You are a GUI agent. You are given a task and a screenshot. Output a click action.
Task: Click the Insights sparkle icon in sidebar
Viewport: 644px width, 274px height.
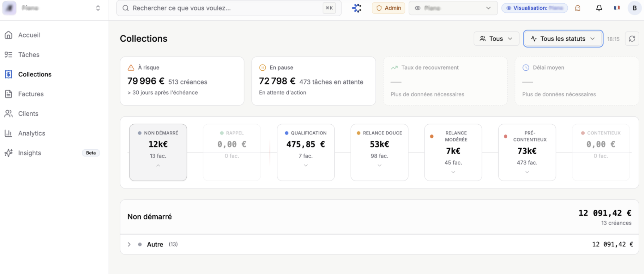[9, 153]
